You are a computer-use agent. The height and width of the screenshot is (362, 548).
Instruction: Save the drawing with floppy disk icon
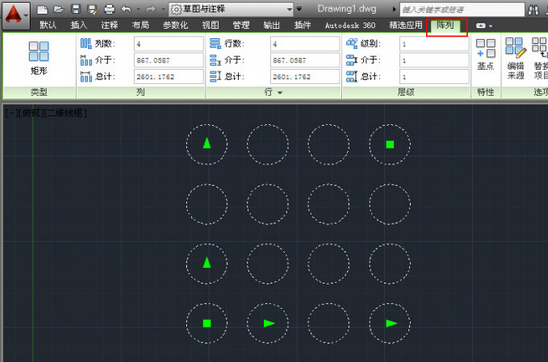[x=76, y=9]
